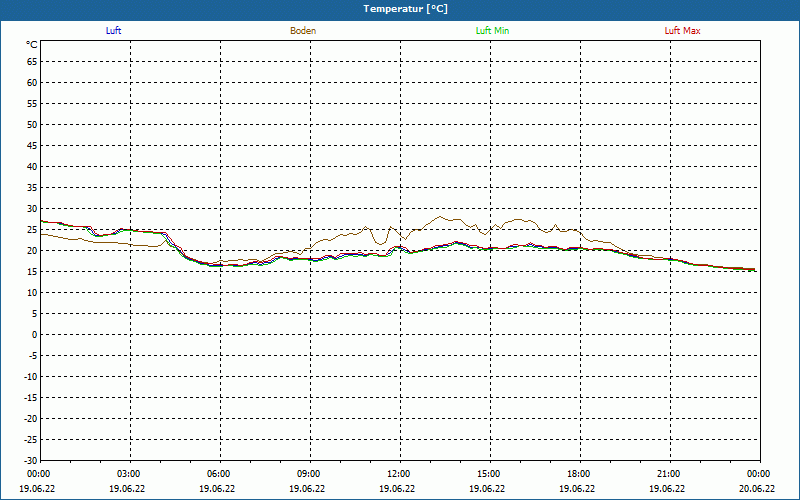Click the Boden curve peak near 13:00
Image resolution: width=800 pixels, height=500 pixels.
440,216
